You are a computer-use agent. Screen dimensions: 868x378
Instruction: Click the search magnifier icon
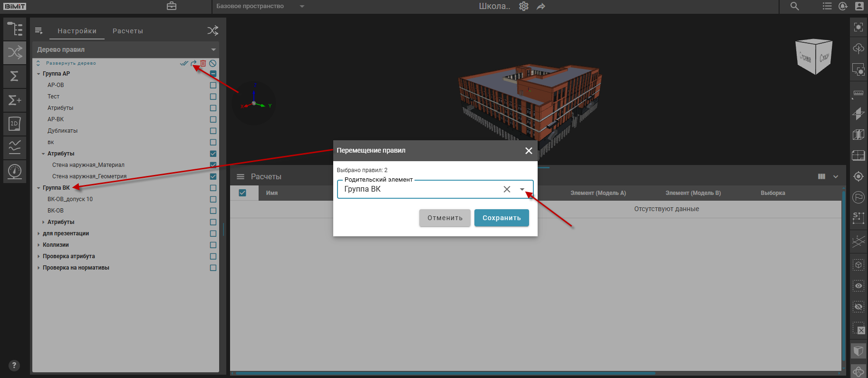[x=794, y=6]
